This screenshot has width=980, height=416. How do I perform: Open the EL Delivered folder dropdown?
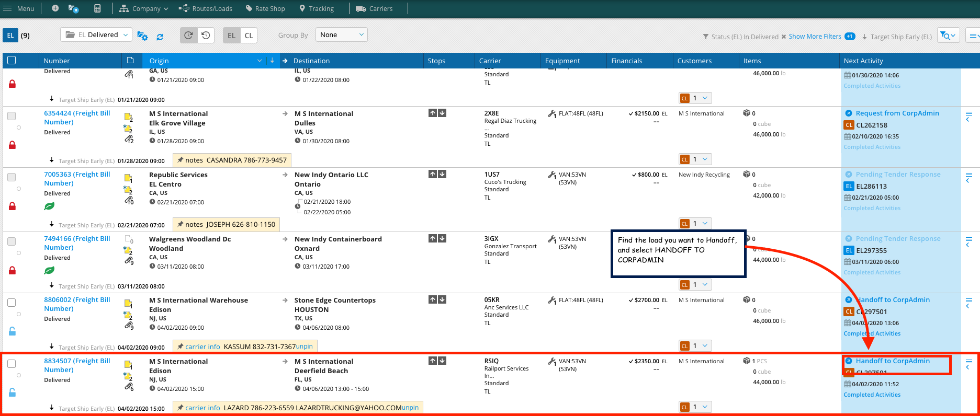(96, 35)
